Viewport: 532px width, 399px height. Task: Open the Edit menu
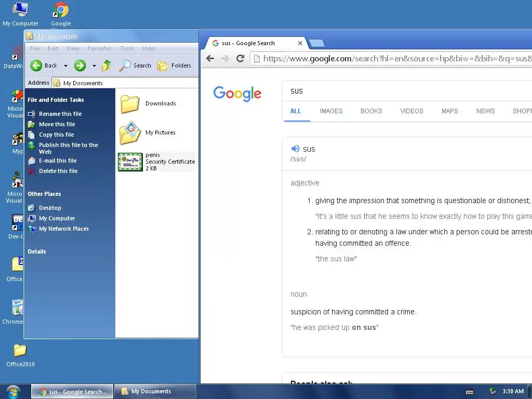tap(53, 48)
